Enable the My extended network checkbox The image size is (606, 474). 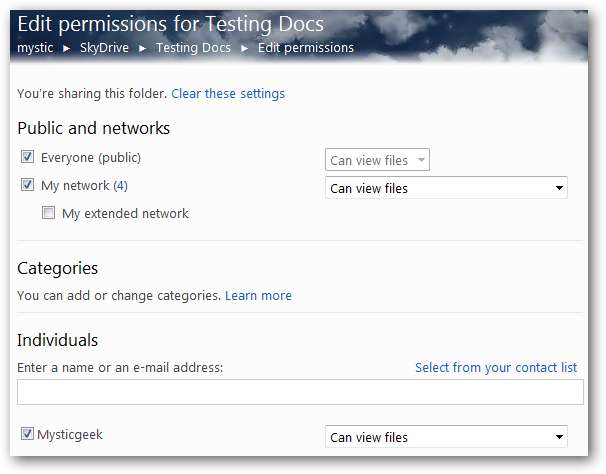[49, 213]
